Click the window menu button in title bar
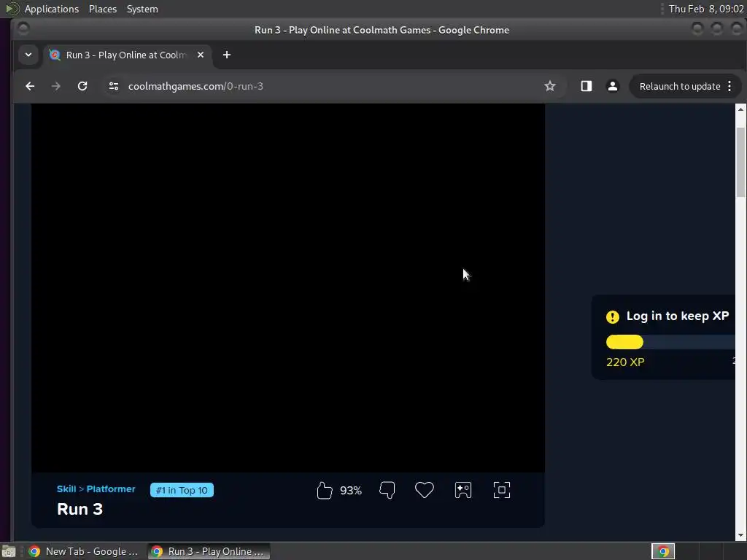The width and height of the screenshot is (747, 560). 23,29
